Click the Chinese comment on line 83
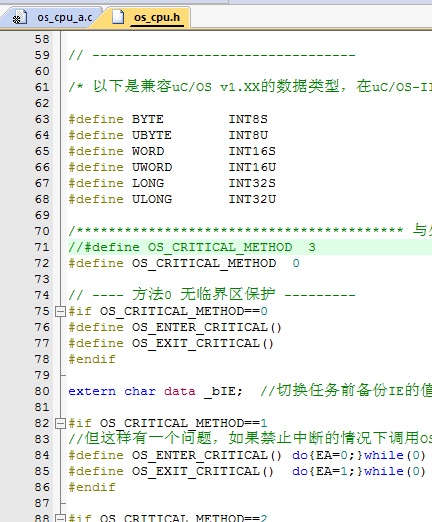This screenshot has width=432, height=522. (x=250, y=439)
